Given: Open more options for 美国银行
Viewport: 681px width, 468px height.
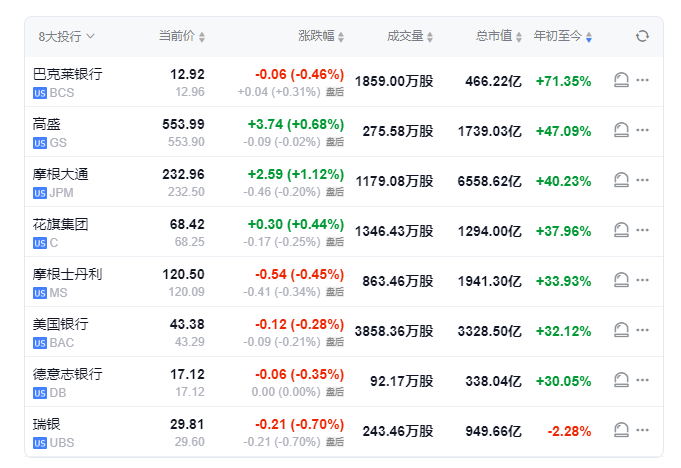Looking at the screenshot, I should (642, 330).
